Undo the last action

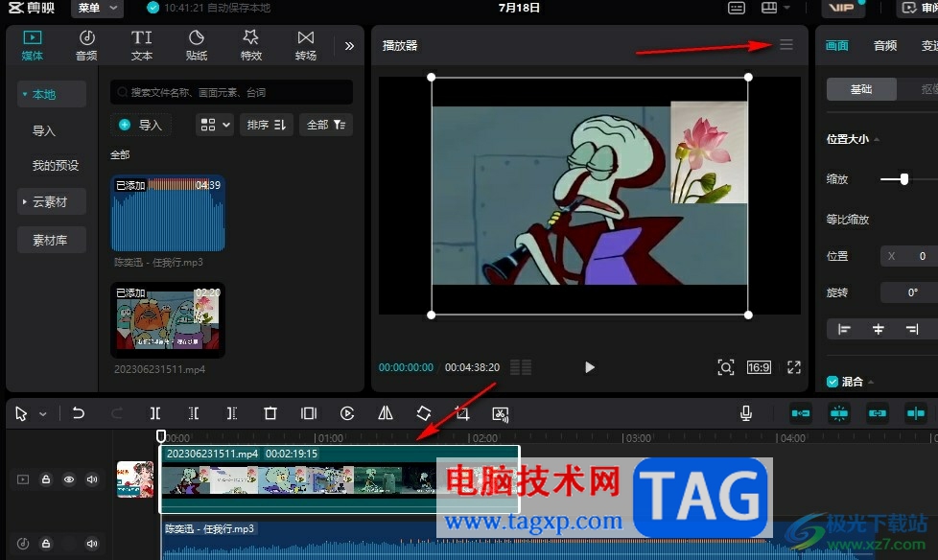point(79,413)
